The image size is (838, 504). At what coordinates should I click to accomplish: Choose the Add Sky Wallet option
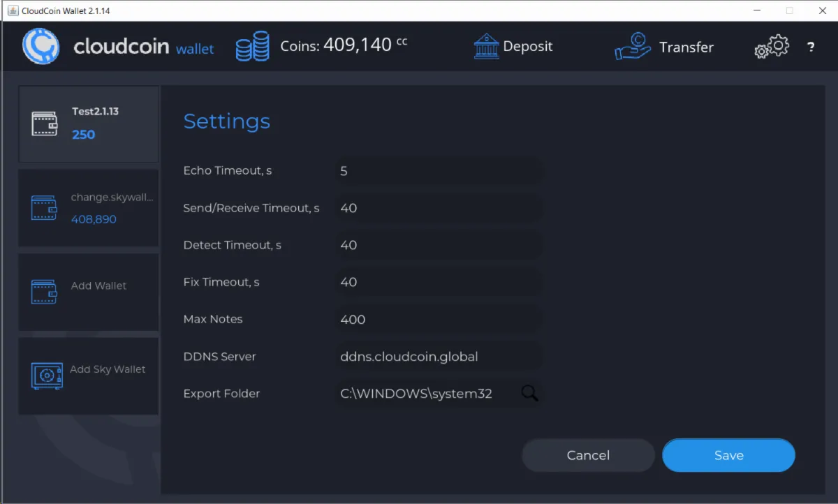pos(108,369)
